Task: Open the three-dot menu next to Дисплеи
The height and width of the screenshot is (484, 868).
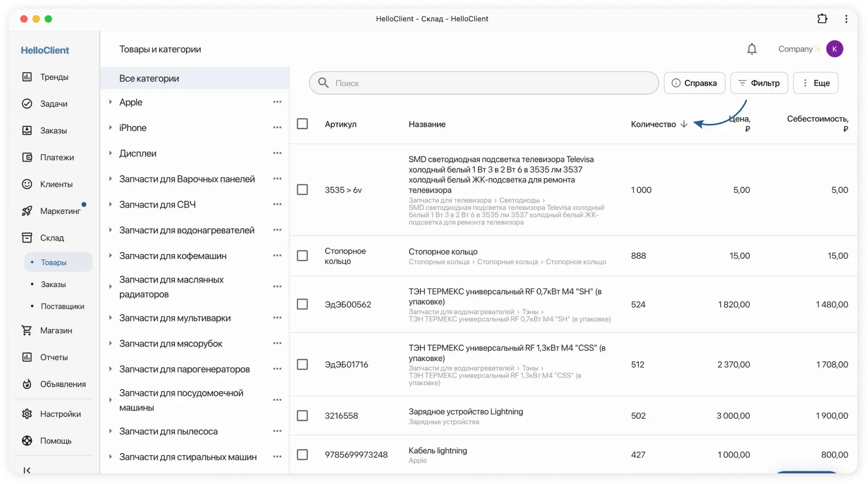Action: click(277, 153)
